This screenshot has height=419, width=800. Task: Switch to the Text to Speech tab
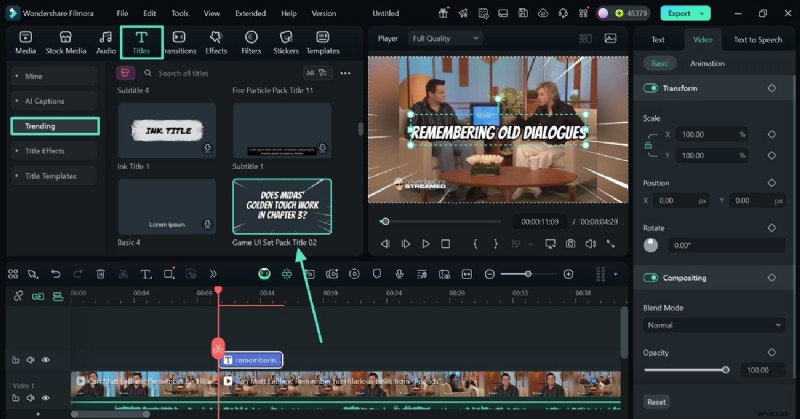757,39
